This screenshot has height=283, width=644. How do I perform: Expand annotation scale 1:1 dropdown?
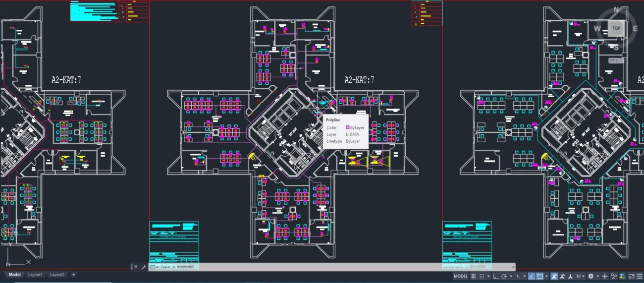tap(580, 276)
